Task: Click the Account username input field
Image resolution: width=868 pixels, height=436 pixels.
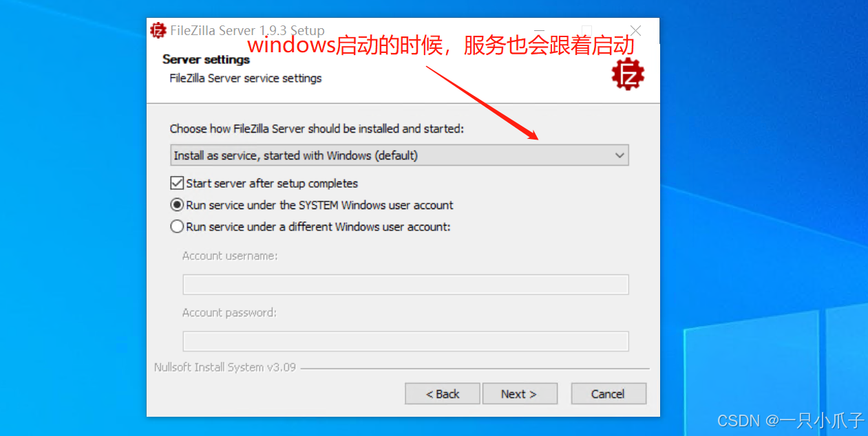Action: [405, 285]
